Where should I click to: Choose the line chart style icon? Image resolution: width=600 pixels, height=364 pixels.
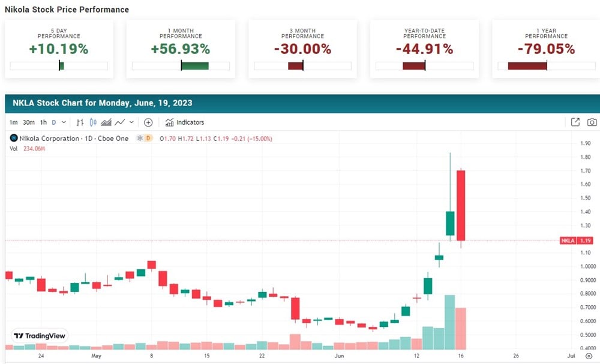tap(119, 122)
